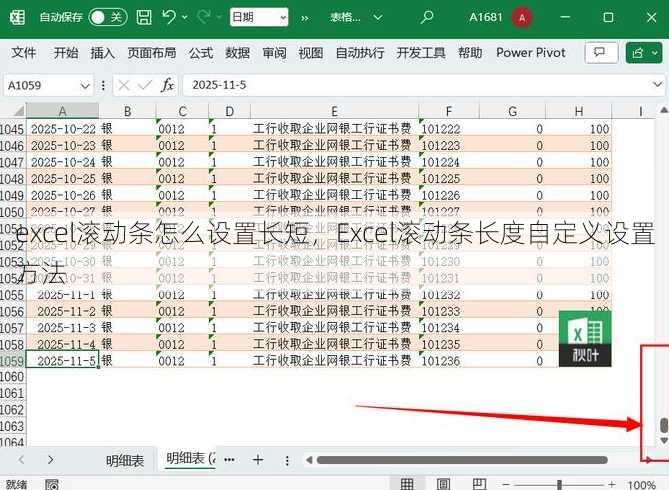This screenshot has width=669, height=490.
Task: Click the previous sheet navigation arrow
Action: [21, 460]
